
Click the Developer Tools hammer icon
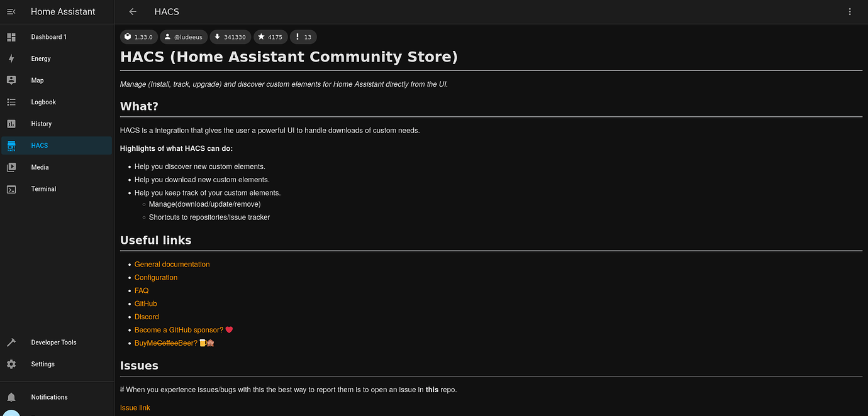(x=11, y=342)
